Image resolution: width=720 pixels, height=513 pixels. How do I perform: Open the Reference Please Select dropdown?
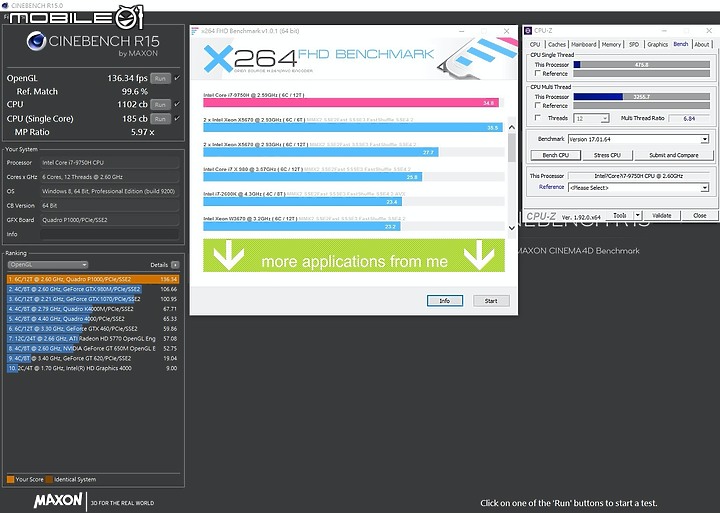pos(638,188)
